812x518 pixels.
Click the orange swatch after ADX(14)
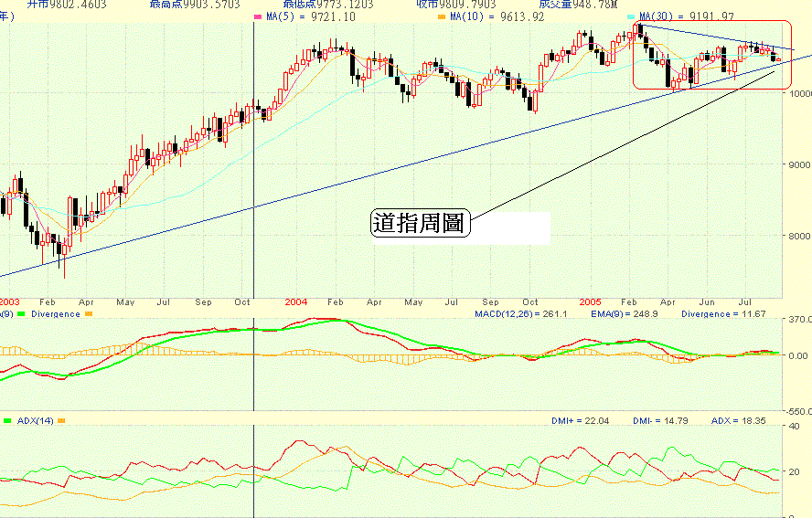(61, 421)
